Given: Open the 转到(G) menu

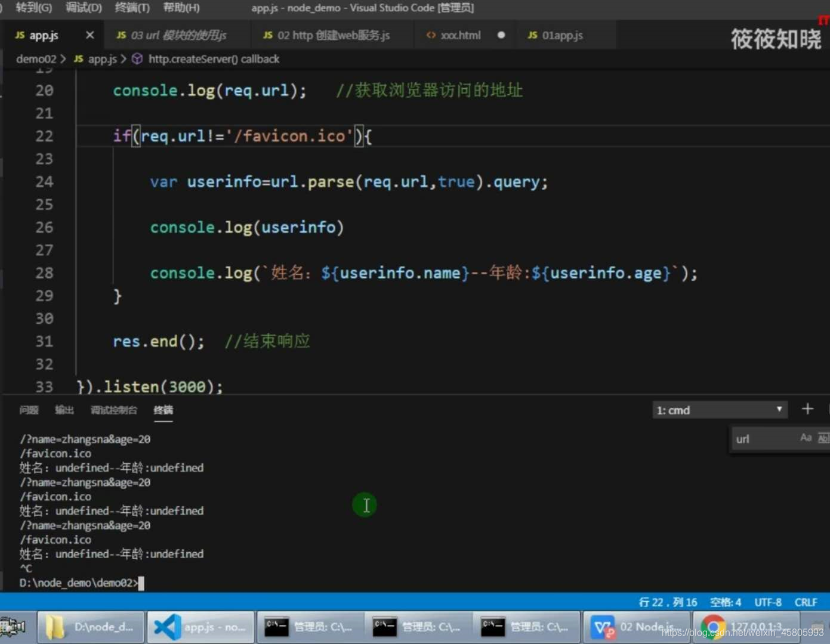Looking at the screenshot, I should click(33, 8).
